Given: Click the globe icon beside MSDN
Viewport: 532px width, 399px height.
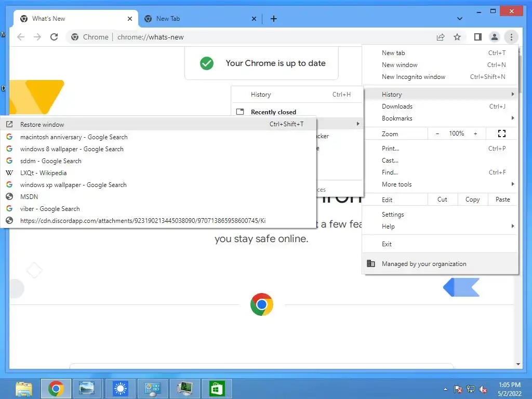Looking at the screenshot, I should pos(9,196).
